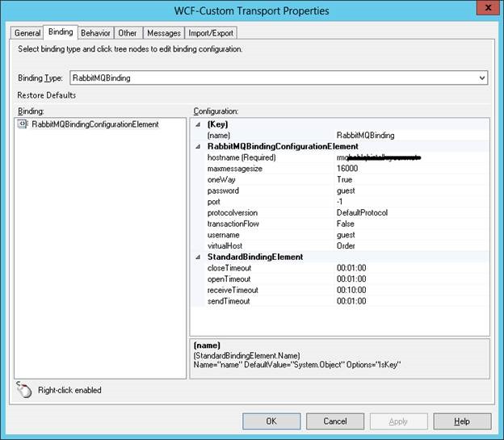
Task: Select the sendTimeout property label
Action: click(x=229, y=301)
